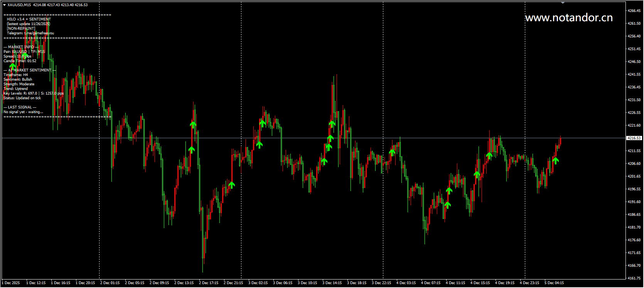Click the Trend: Uptrend line

pos(16,89)
